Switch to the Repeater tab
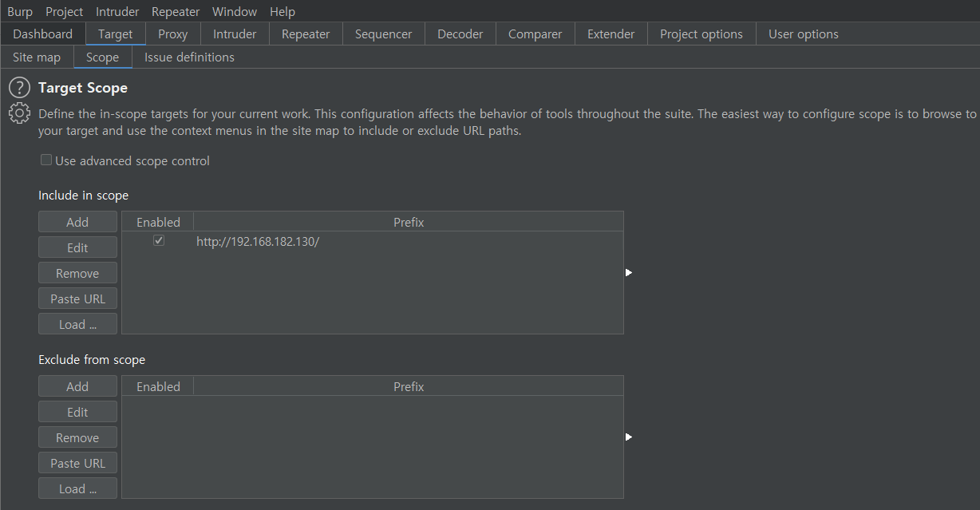The height and width of the screenshot is (510, 980). [x=306, y=34]
